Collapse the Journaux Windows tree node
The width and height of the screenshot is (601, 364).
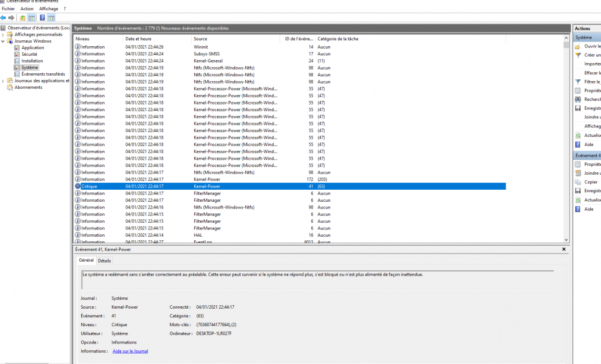pyautogui.click(x=3, y=41)
